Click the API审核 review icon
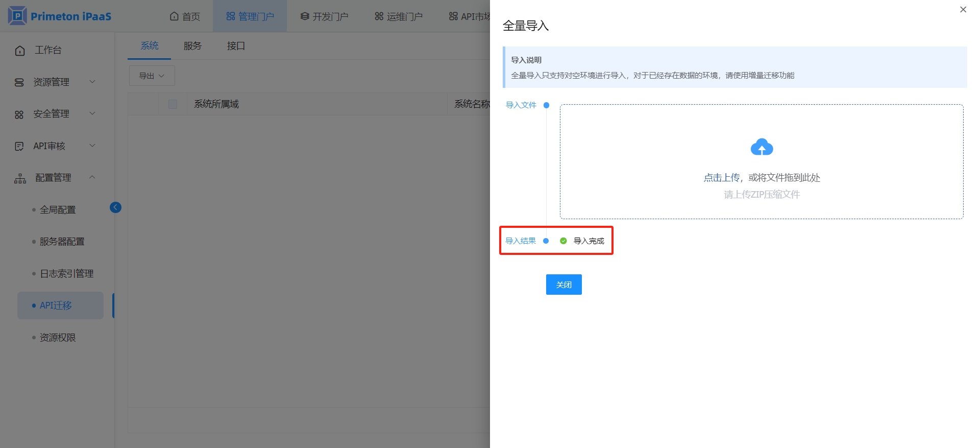980x448 pixels. point(19,147)
